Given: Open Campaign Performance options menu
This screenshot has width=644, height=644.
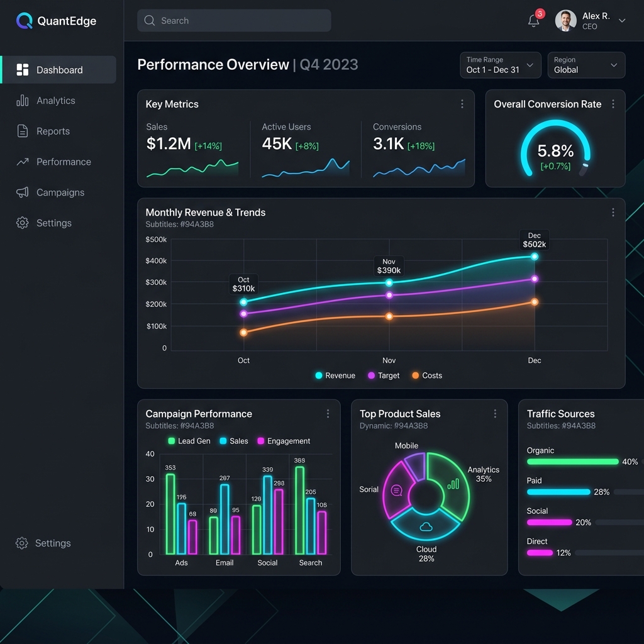Looking at the screenshot, I should [328, 414].
